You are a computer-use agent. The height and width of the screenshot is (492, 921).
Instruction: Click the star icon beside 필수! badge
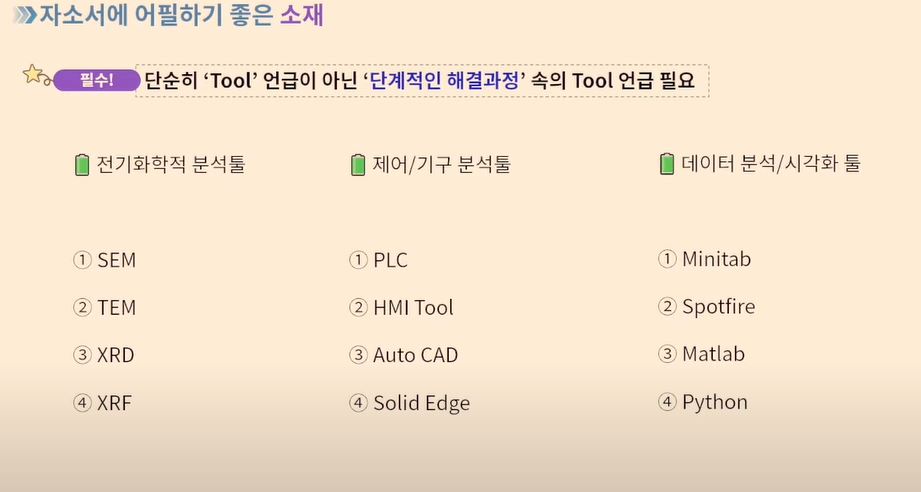[x=33, y=74]
